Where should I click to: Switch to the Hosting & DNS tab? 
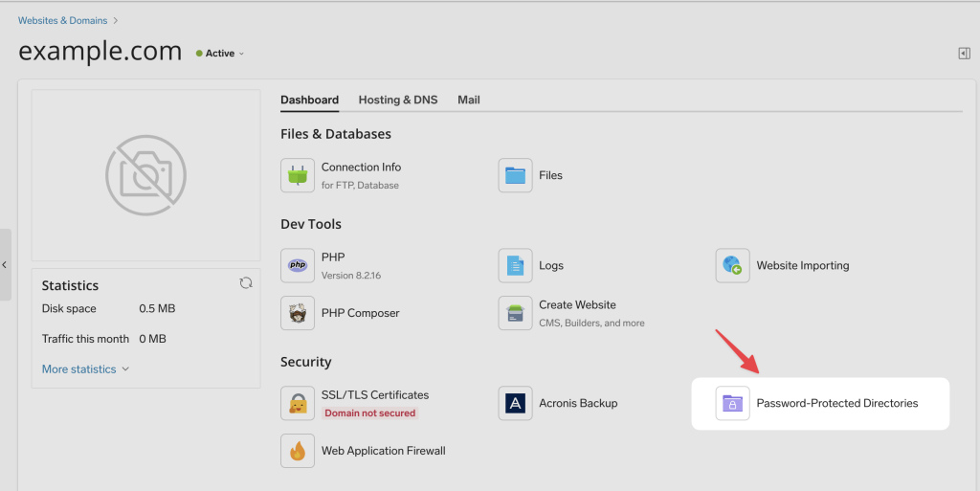397,100
